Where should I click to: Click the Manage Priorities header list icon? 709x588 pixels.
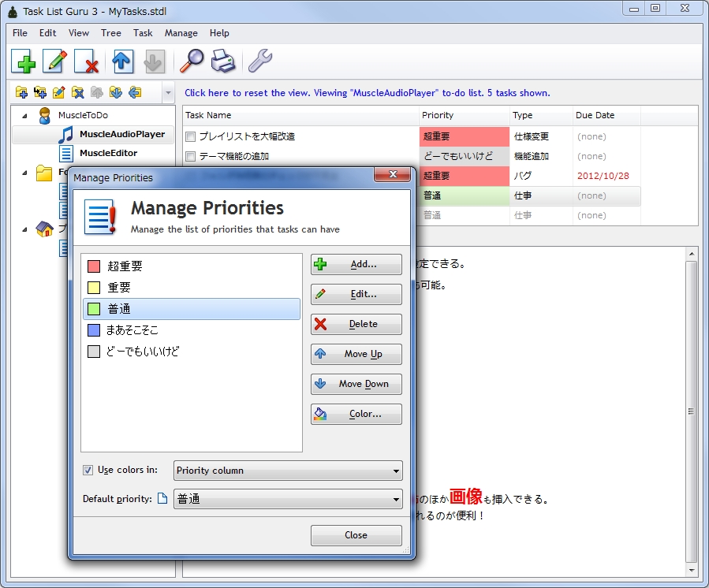click(x=100, y=217)
